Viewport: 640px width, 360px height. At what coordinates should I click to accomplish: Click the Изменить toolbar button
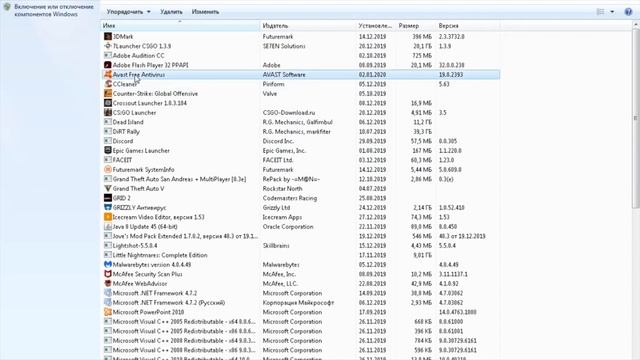tap(205, 12)
